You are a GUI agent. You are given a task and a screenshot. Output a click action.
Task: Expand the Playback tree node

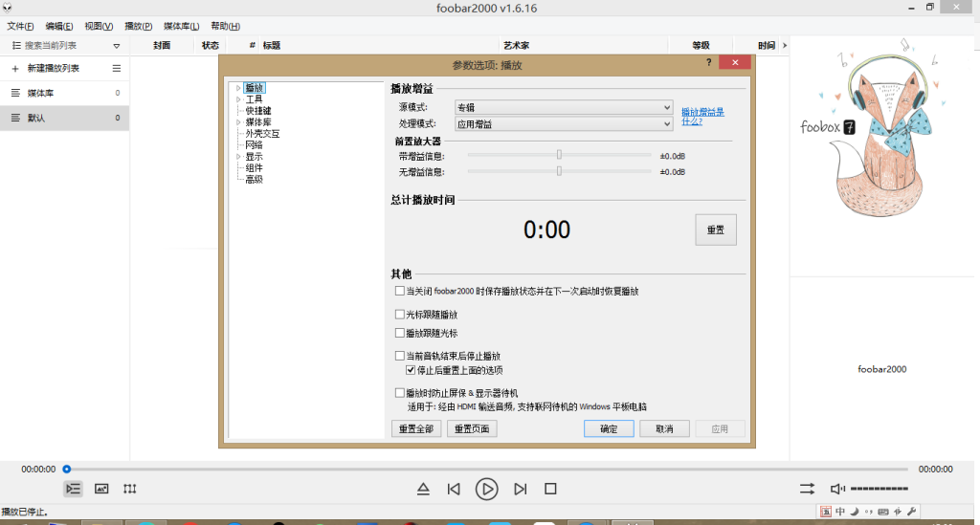tap(238, 88)
